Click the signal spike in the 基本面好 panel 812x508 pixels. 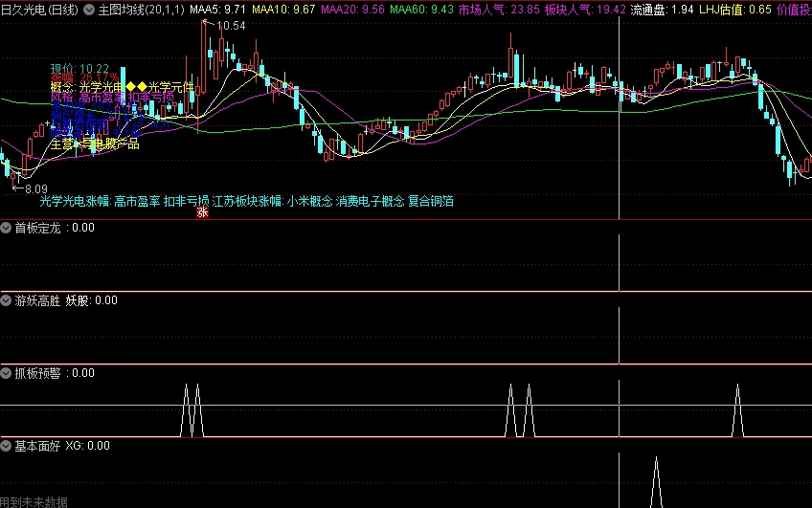pos(656,482)
